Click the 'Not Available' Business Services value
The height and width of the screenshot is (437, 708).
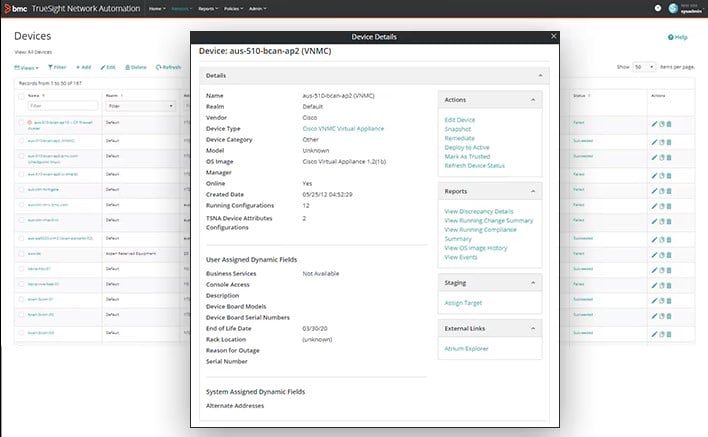click(x=321, y=274)
